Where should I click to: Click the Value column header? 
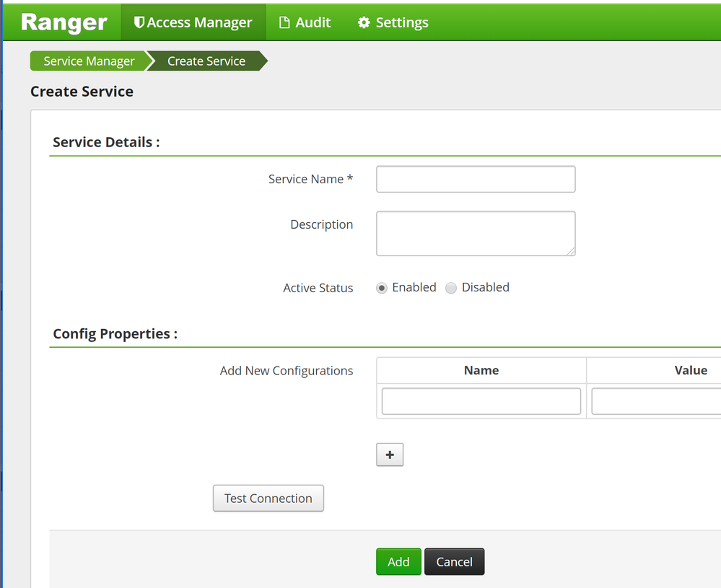[691, 371]
